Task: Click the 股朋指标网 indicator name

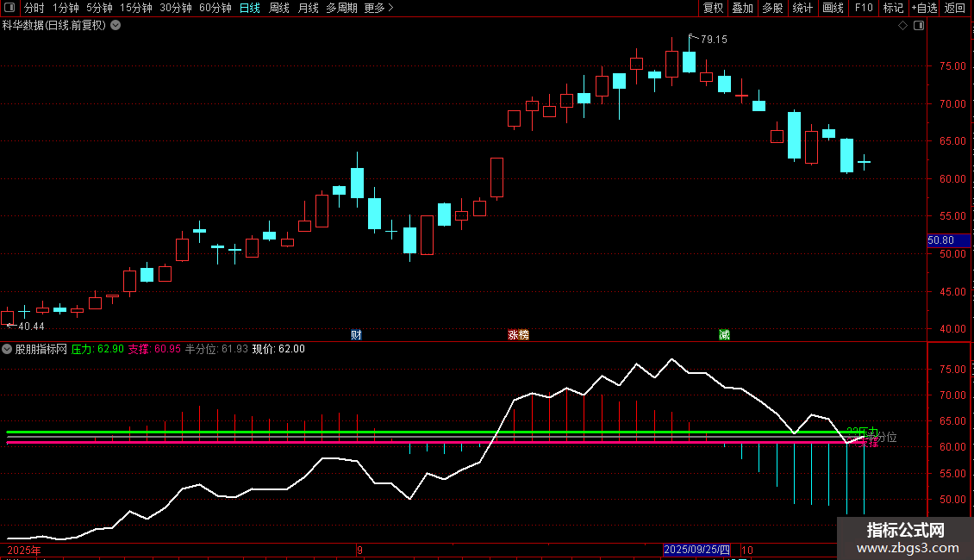Action: 41,349
